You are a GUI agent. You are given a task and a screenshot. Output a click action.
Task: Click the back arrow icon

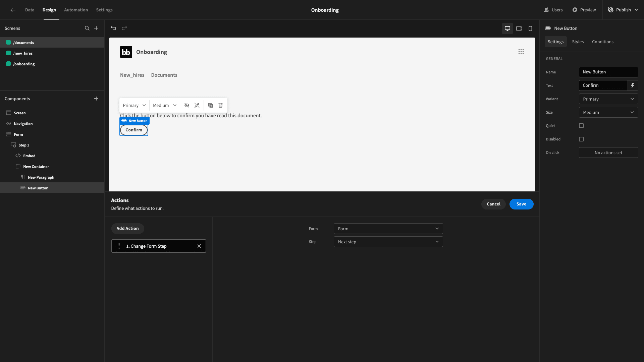13,10
